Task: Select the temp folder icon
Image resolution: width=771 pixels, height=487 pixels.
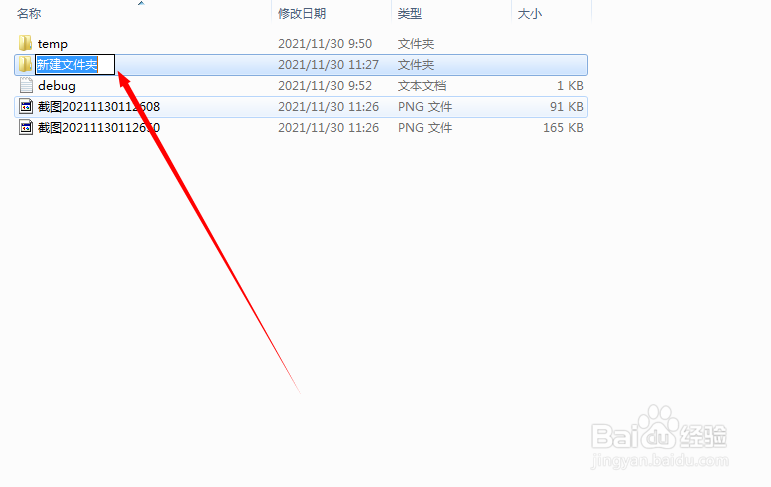Action: click(x=26, y=43)
